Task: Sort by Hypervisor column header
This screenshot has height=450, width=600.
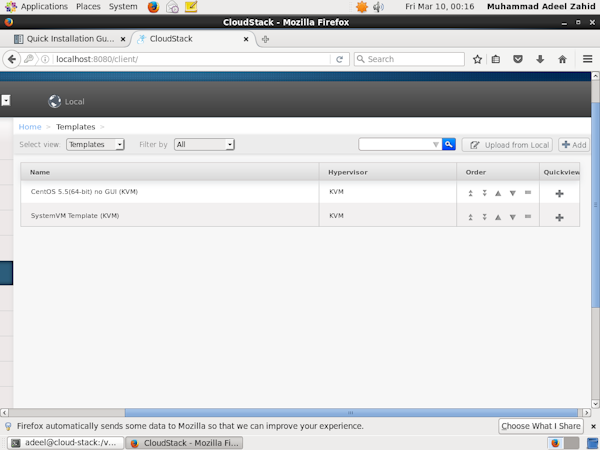Action: 388,172
